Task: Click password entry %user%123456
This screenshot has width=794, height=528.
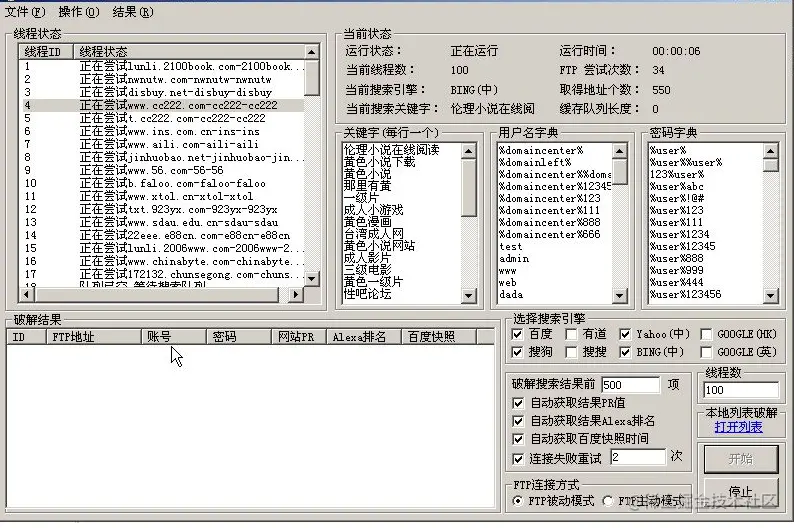Action: point(686,295)
